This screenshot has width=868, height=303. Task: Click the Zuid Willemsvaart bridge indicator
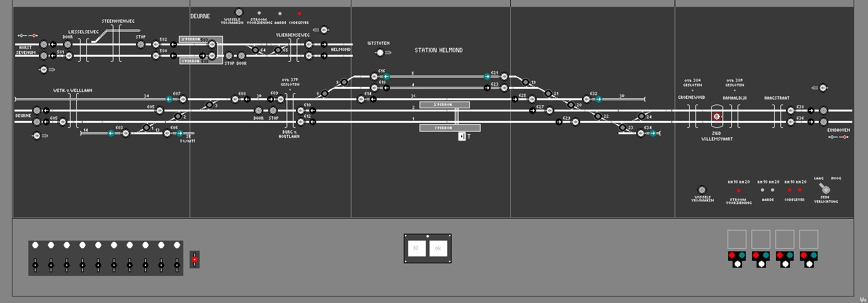(716, 117)
